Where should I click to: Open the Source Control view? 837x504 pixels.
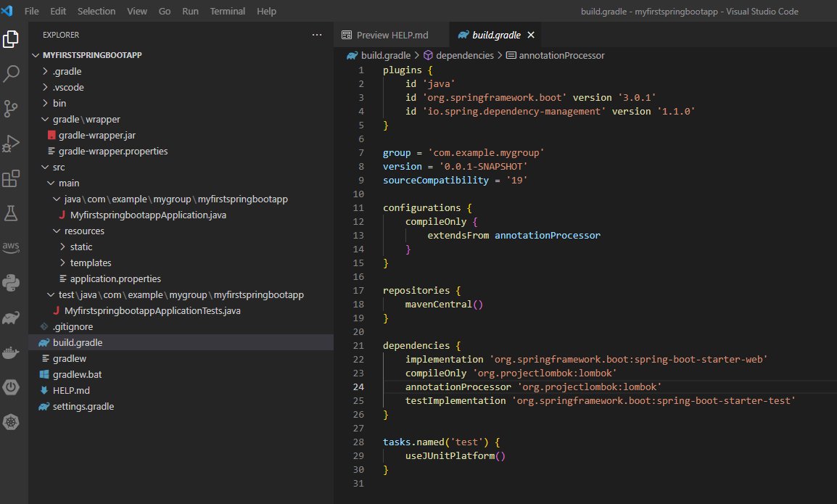coord(11,108)
